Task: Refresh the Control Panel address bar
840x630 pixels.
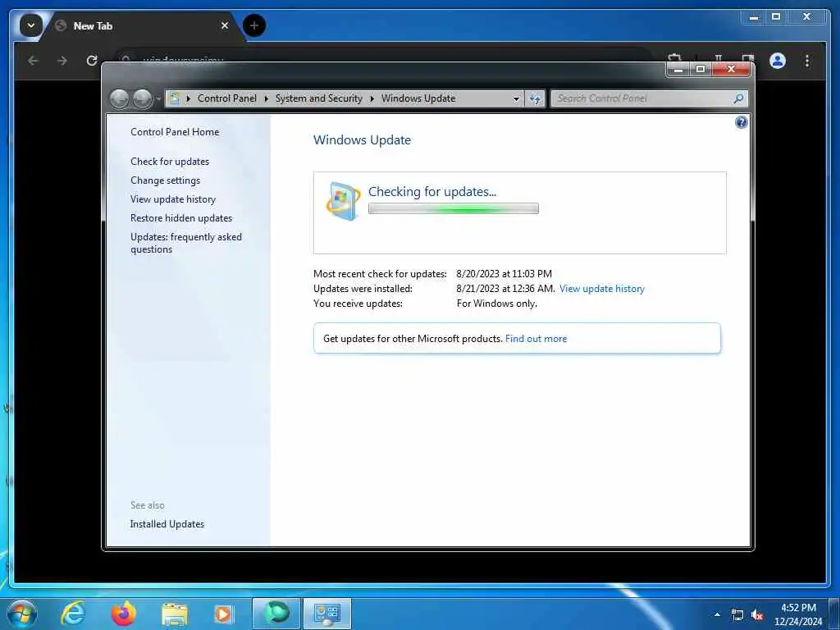Action: [x=535, y=98]
